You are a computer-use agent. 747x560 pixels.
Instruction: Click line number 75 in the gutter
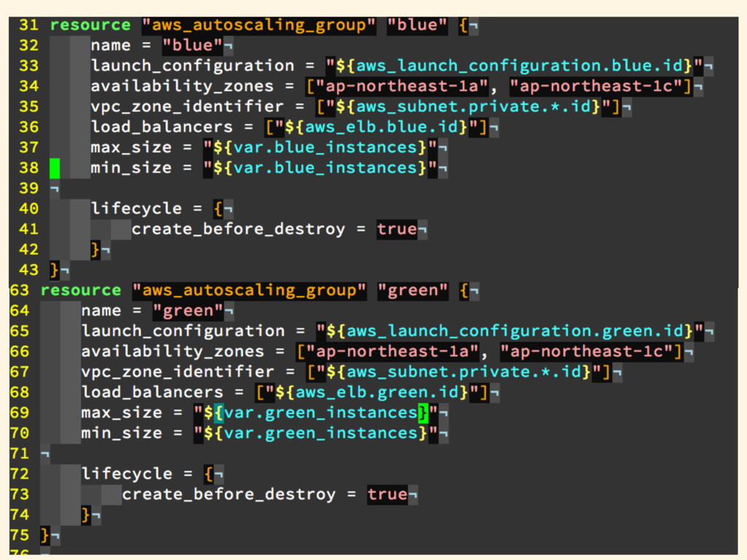(19, 535)
